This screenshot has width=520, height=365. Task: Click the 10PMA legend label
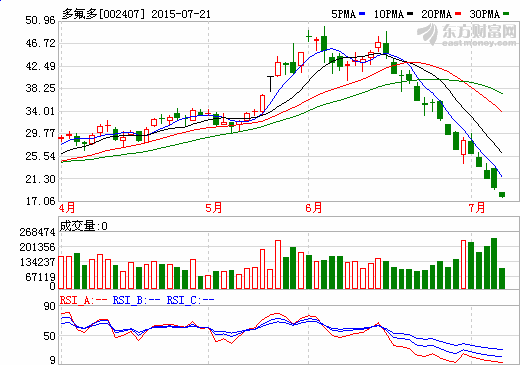pyautogui.click(x=389, y=14)
